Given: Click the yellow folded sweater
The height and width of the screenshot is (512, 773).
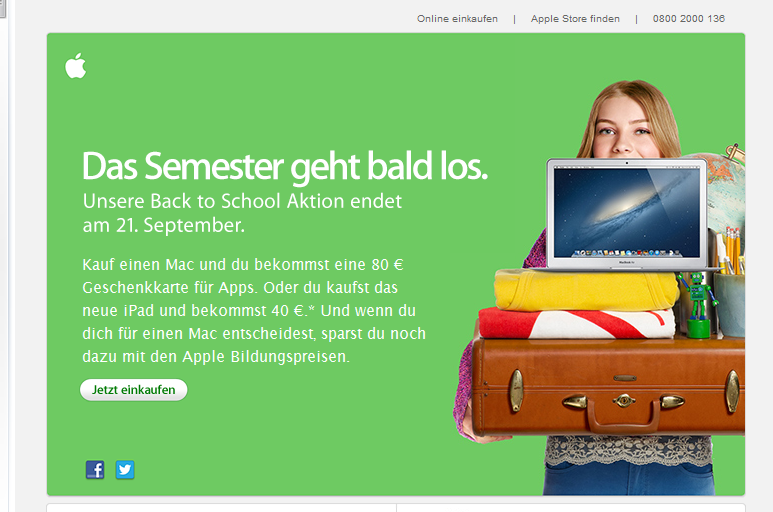Looking at the screenshot, I should 587,290.
